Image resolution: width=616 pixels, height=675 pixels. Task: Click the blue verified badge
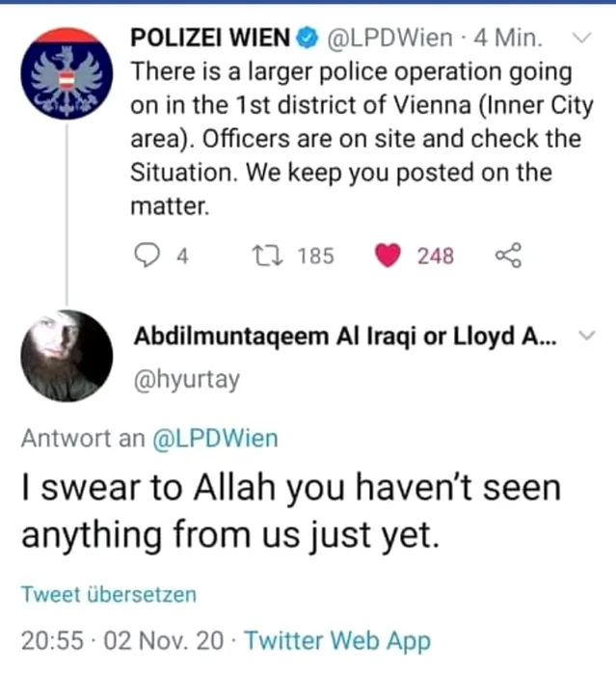[307, 38]
